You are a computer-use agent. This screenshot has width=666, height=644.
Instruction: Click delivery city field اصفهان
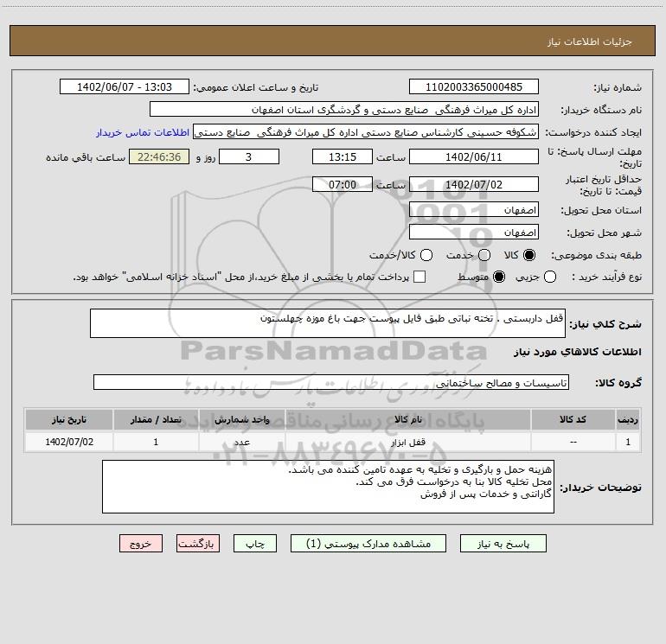click(474, 233)
